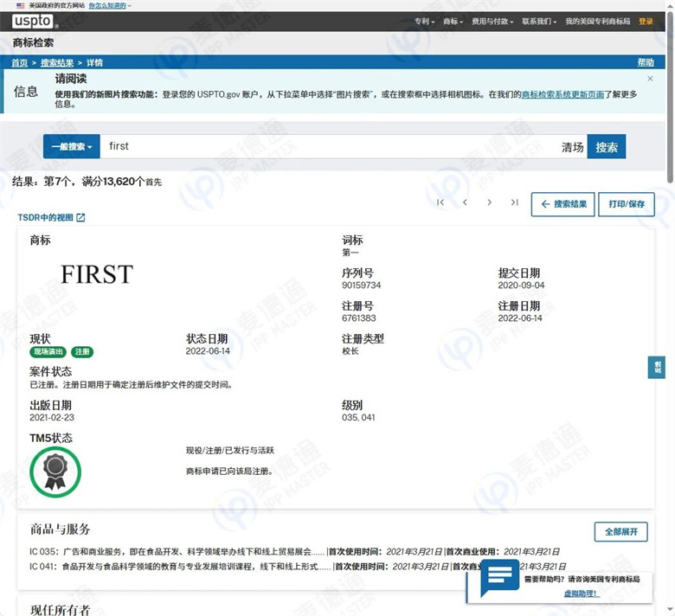Click the 搜索 search button
Image resolution: width=675 pixels, height=616 pixels.
point(607,147)
